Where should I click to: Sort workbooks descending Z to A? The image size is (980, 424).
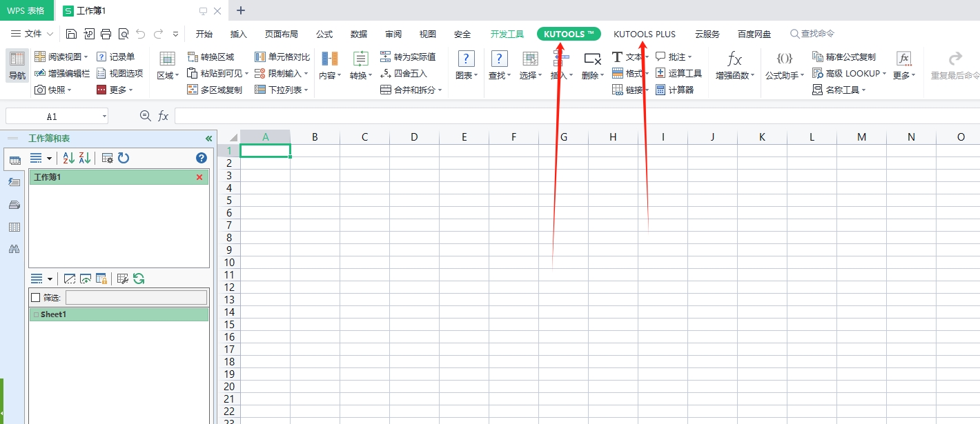pos(84,158)
